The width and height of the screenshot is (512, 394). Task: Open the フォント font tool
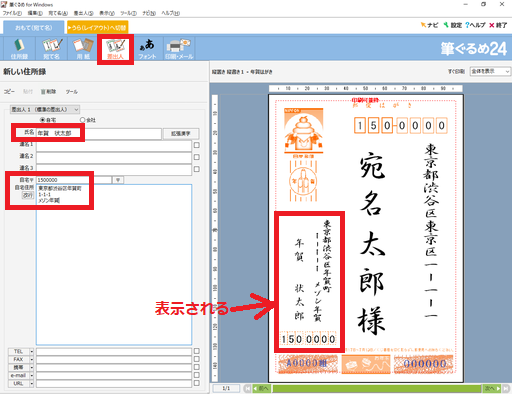147,49
